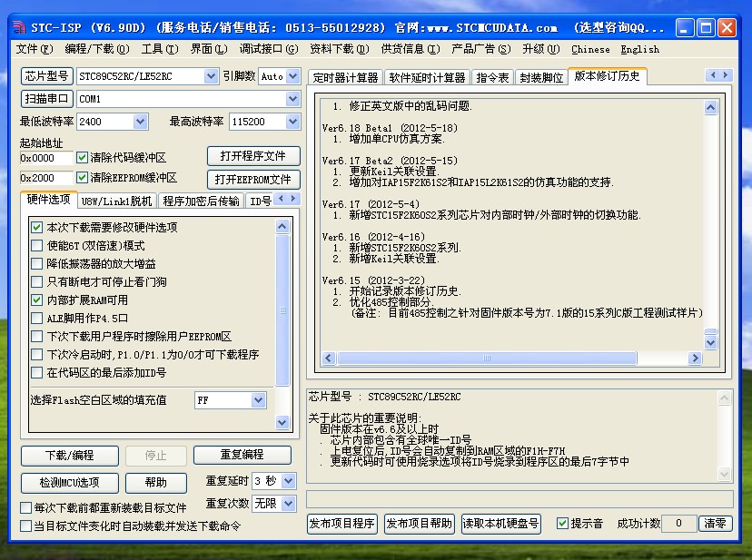Viewport: 752px width, 560px height.
Task: Toggle 本次下载需要修改硬件选项 checkbox
Action: pyautogui.click(x=37, y=227)
